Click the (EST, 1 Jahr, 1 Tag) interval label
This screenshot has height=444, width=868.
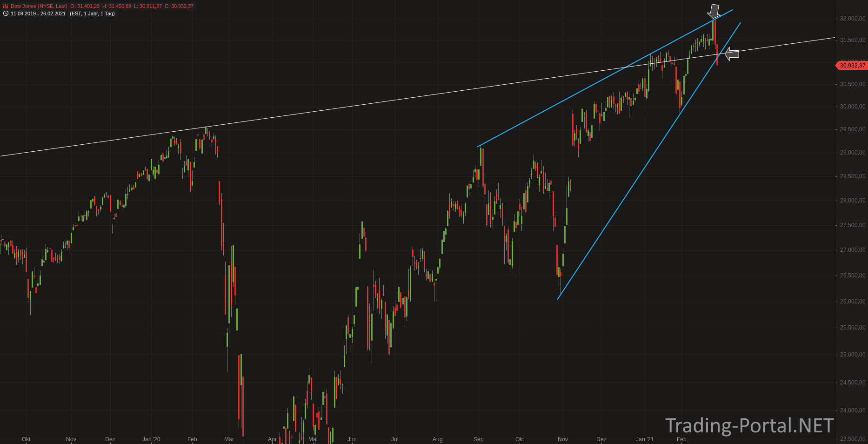click(x=92, y=13)
